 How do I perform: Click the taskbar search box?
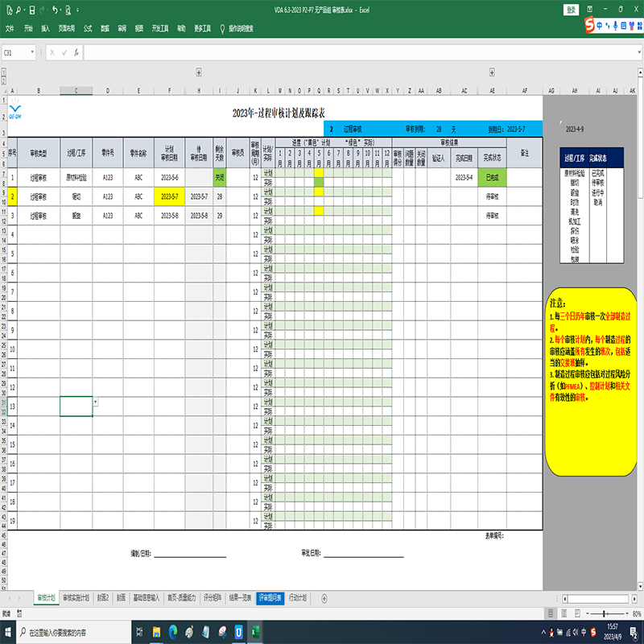tap(74, 632)
